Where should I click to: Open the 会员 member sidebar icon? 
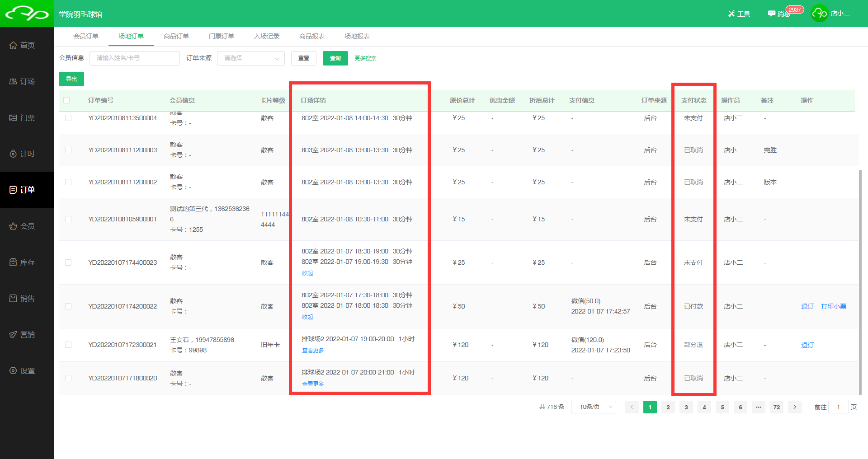[x=13, y=226]
